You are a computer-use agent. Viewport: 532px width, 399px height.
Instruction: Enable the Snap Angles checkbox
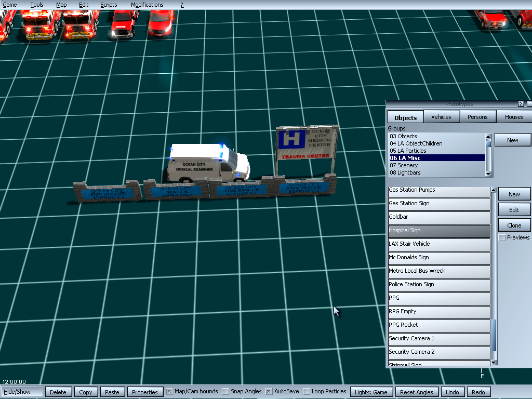[225, 392]
